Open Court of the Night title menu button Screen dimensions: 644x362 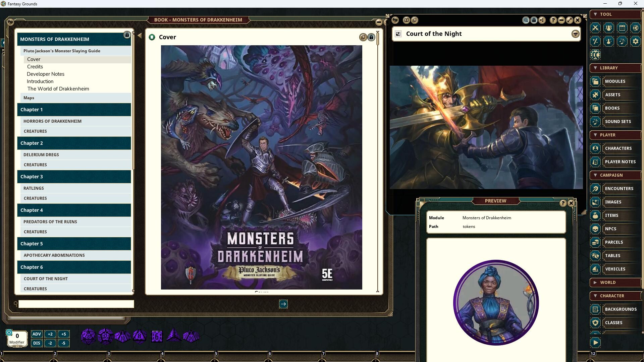(575, 34)
